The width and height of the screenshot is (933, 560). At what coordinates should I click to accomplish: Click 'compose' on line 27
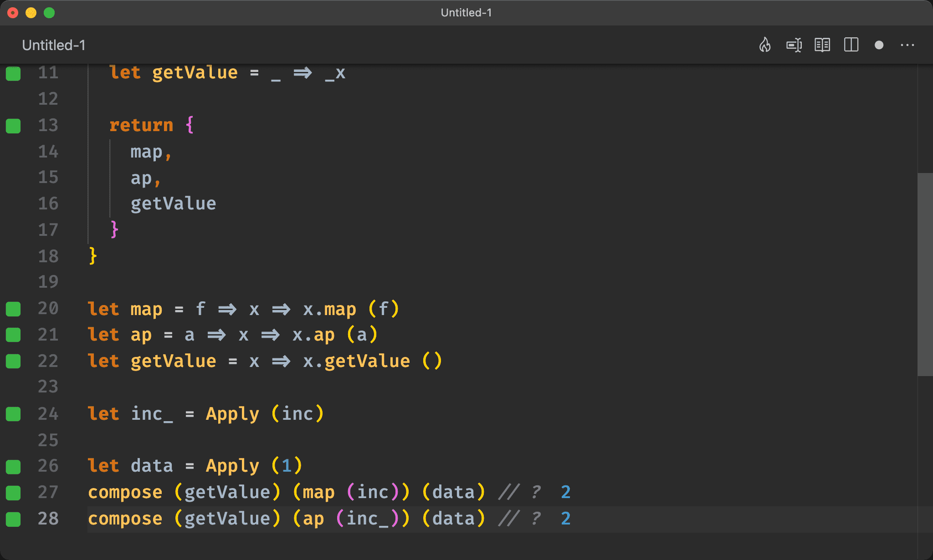pos(125,493)
